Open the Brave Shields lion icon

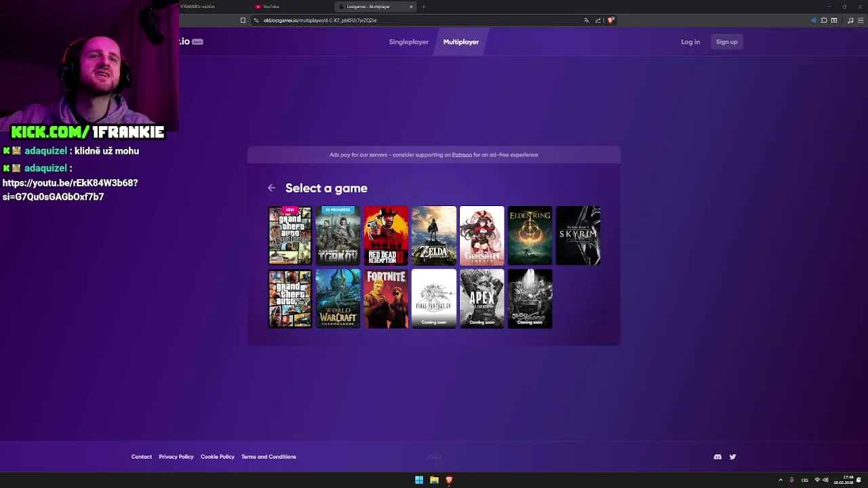[x=610, y=20]
